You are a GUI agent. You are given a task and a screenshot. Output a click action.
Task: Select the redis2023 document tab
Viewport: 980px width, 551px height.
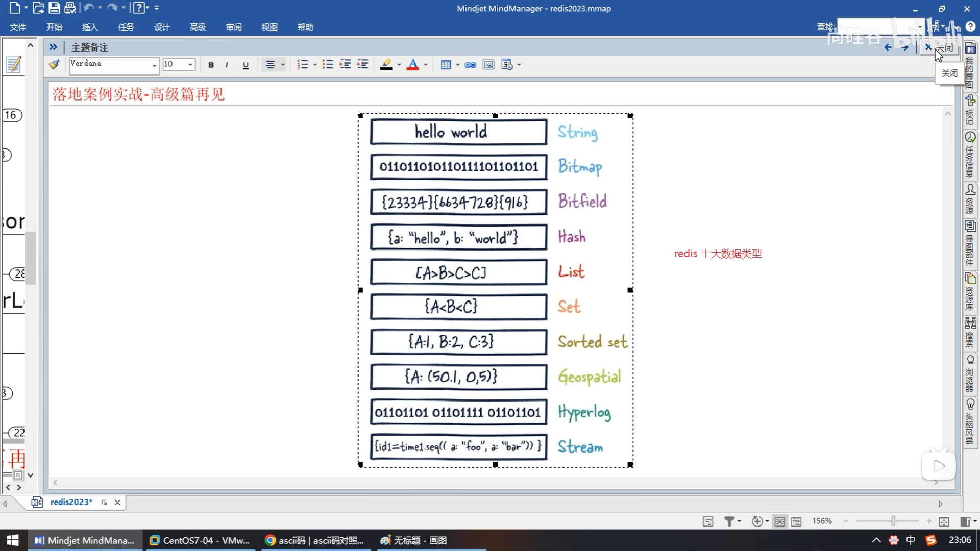pyautogui.click(x=71, y=502)
